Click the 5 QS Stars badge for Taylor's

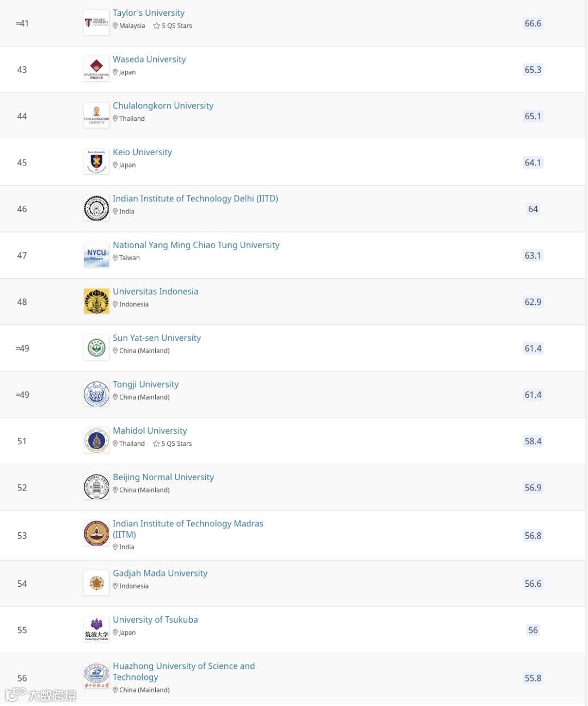pos(173,26)
